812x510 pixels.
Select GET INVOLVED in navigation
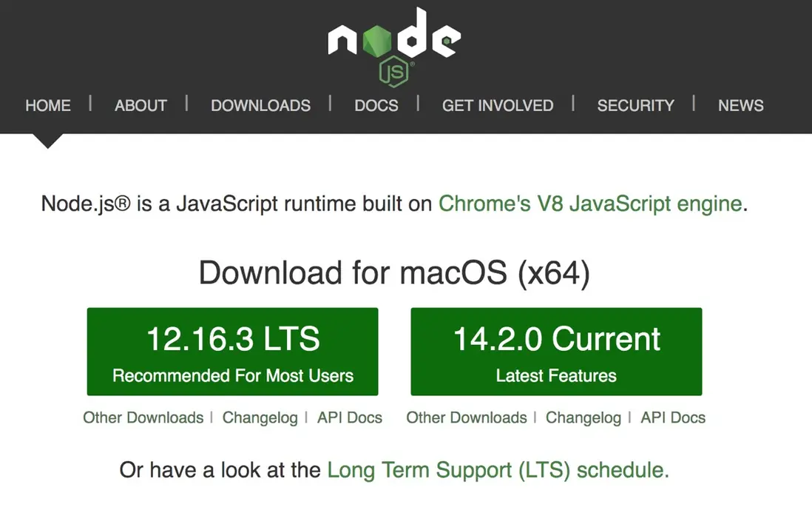[497, 105]
